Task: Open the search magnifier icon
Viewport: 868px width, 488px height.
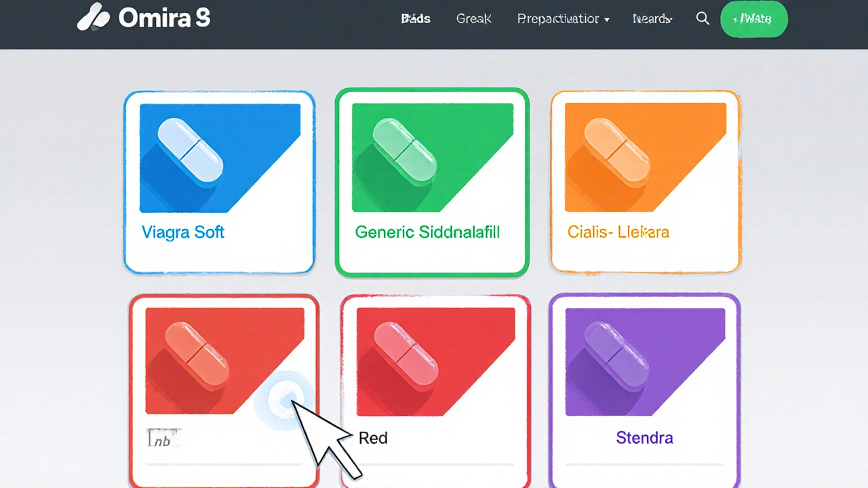Action: [x=703, y=19]
